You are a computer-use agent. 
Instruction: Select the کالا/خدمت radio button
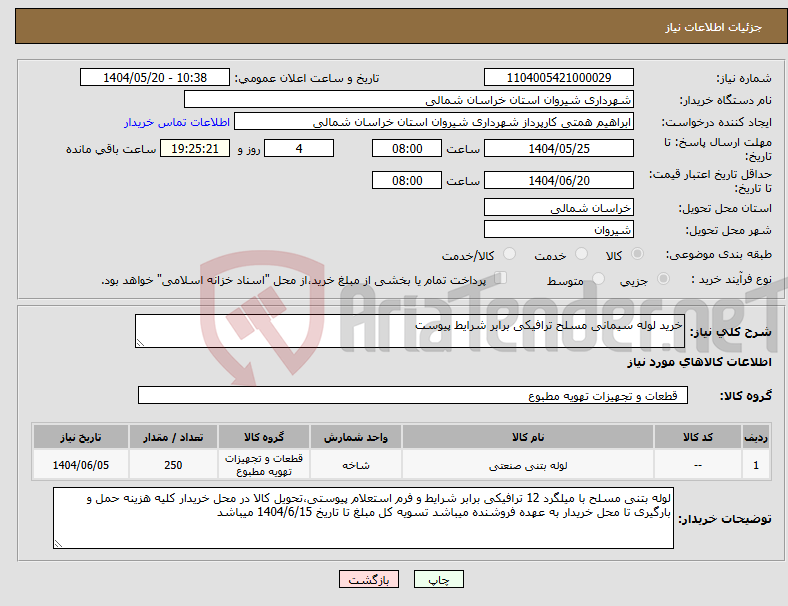point(510,254)
